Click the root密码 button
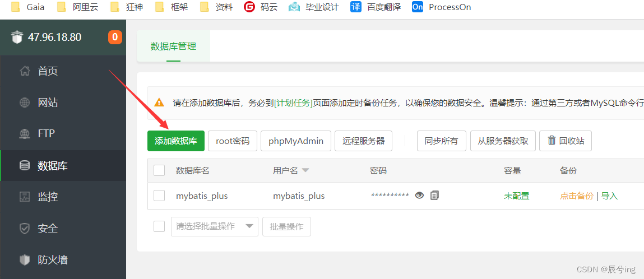This screenshot has width=644, height=279. pyautogui.click(x=233, y=141)
